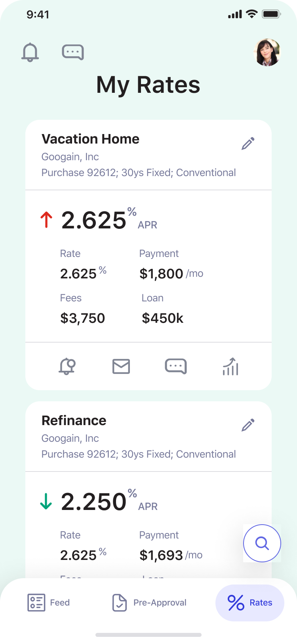Image resolution: width=297 pixels, height=644 pixels.
Task: Tap the $450k loan amount
Action: (x=163, y=318)
